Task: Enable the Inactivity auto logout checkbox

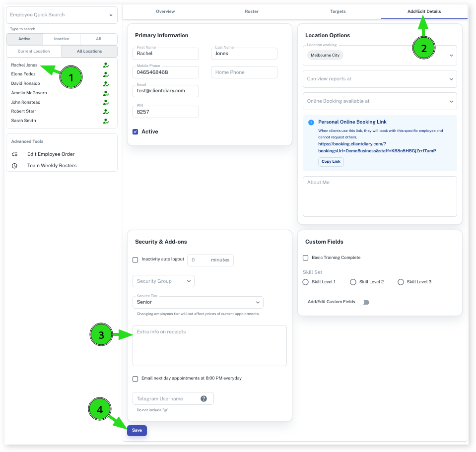Action: [136, 259]
